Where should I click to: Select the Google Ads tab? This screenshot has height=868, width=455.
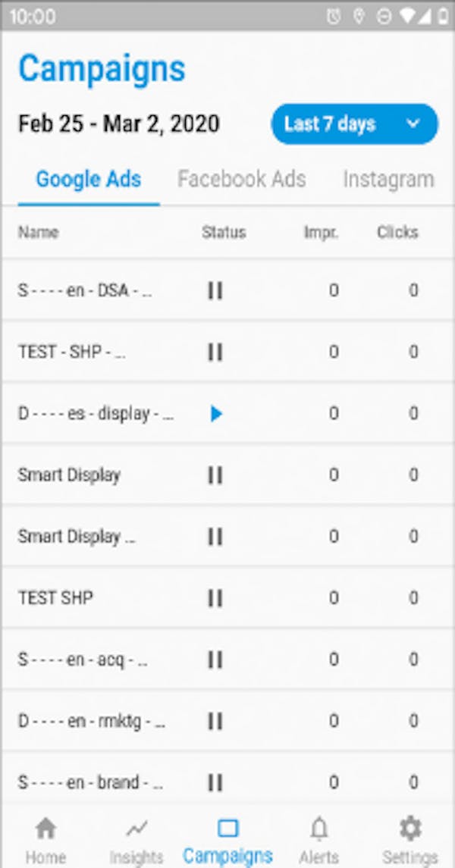[x=89, y=180]
